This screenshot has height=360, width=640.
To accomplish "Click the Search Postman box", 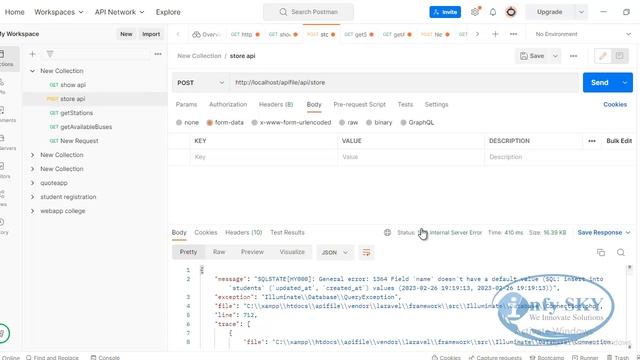I will coord(309,12).
